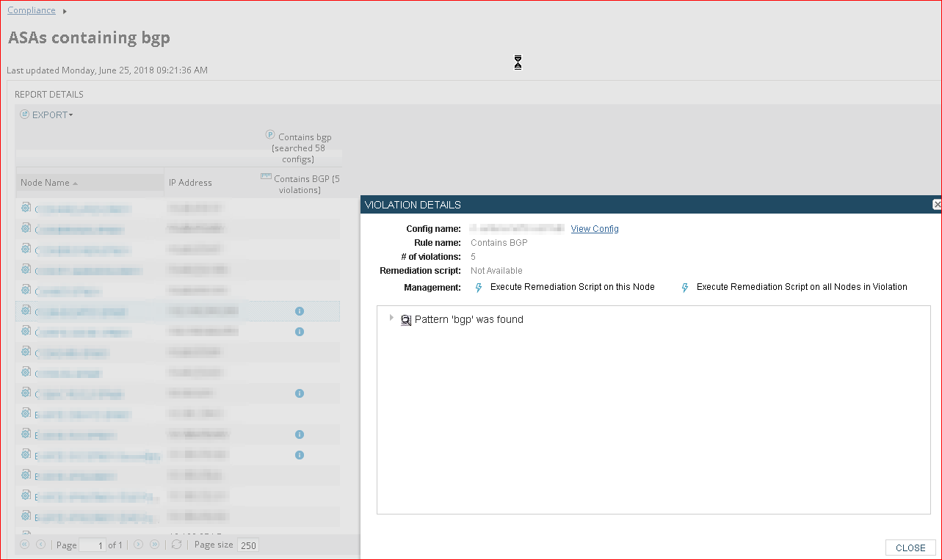Image resolution: width=942 pixels, height=560 pixels.
Task: Click the 'Last updated Monday, June 25, 2018' text
Action: pos(107,70)
